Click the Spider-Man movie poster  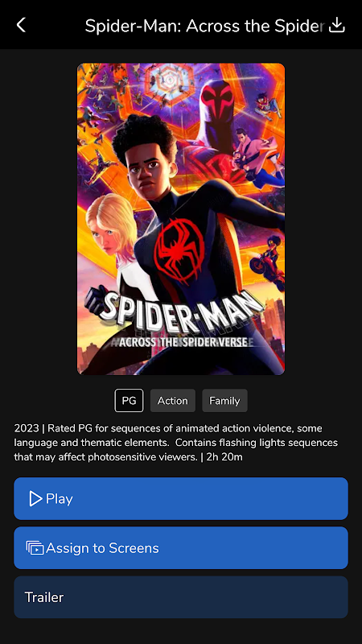[181, 219]
